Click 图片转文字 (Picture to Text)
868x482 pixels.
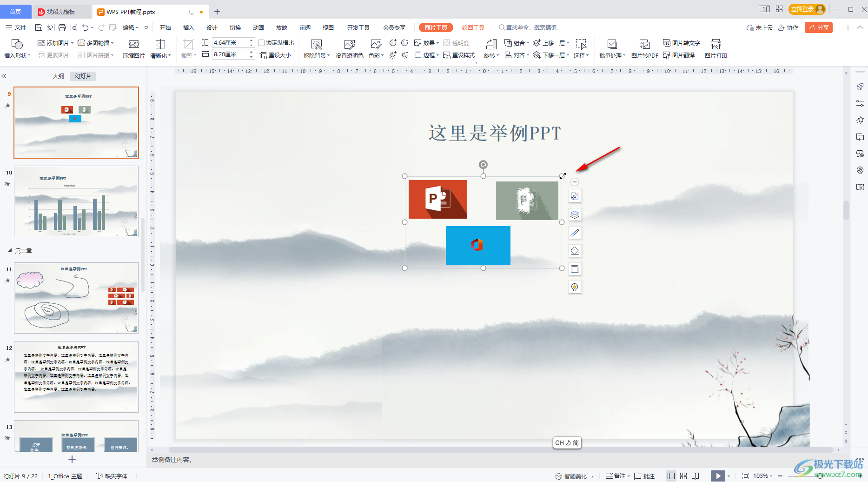coord(681,43)
